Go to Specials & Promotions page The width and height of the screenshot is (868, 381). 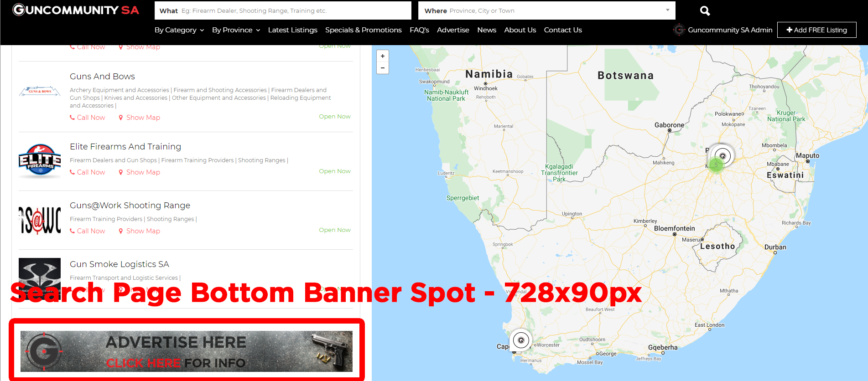click(363, 30)
